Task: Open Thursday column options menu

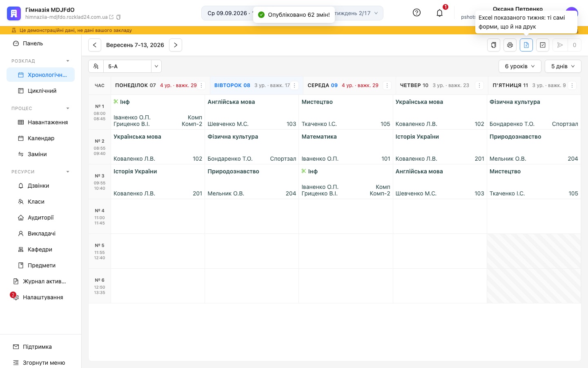Action: point(479,85)
